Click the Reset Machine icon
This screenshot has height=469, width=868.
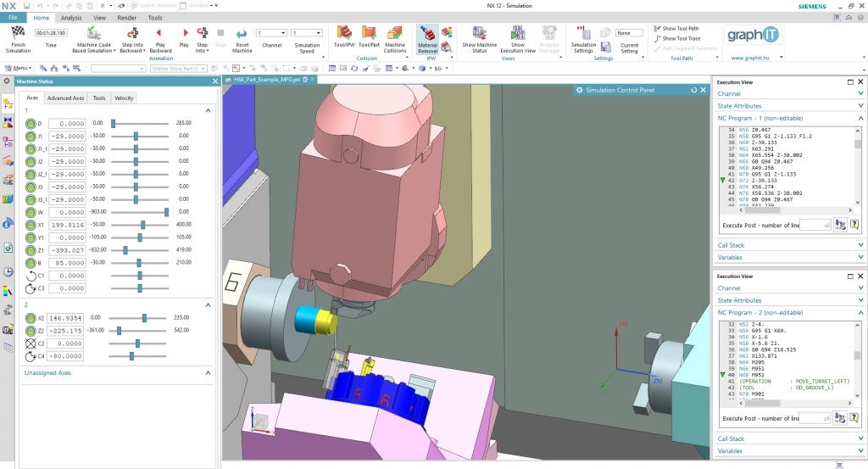[x=242, y=33]
